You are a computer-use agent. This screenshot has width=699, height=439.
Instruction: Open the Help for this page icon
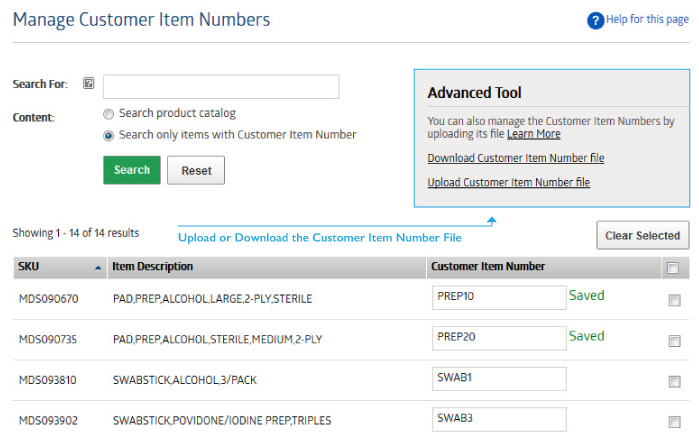596,21
